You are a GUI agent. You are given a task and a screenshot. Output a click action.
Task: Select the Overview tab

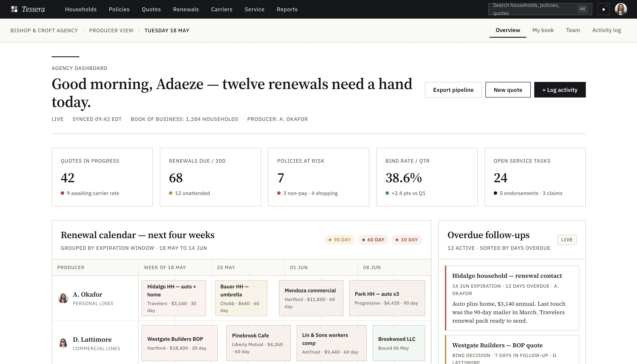pos(508,30)
